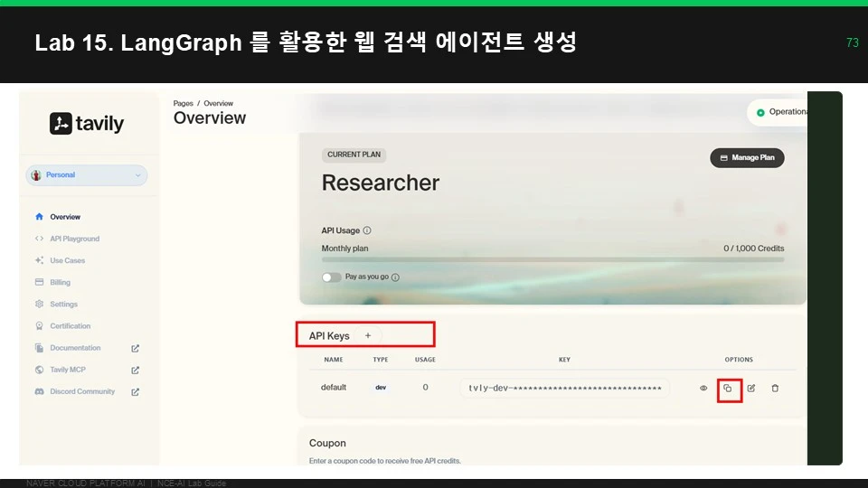Open the Billing page
Viewport: 868px width, 488px height.
click(60, 282)
